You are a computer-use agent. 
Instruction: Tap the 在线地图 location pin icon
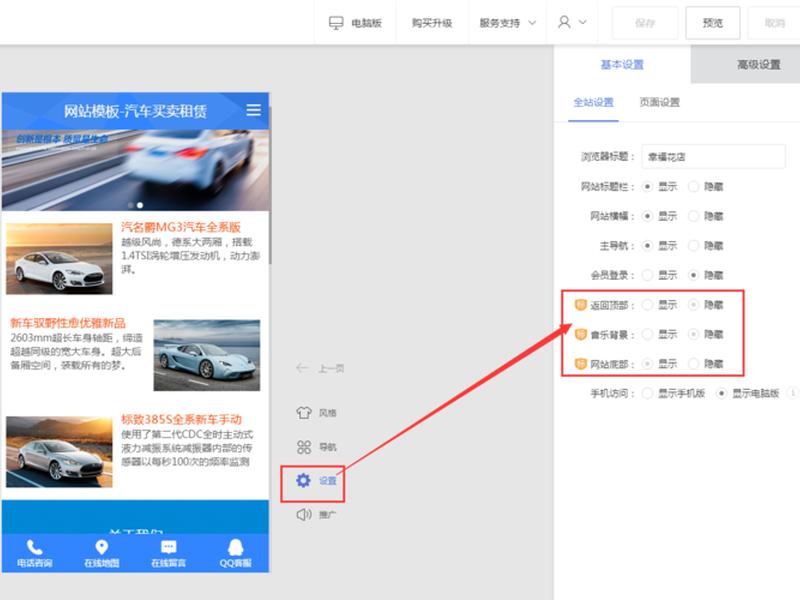tap(102, 547)
